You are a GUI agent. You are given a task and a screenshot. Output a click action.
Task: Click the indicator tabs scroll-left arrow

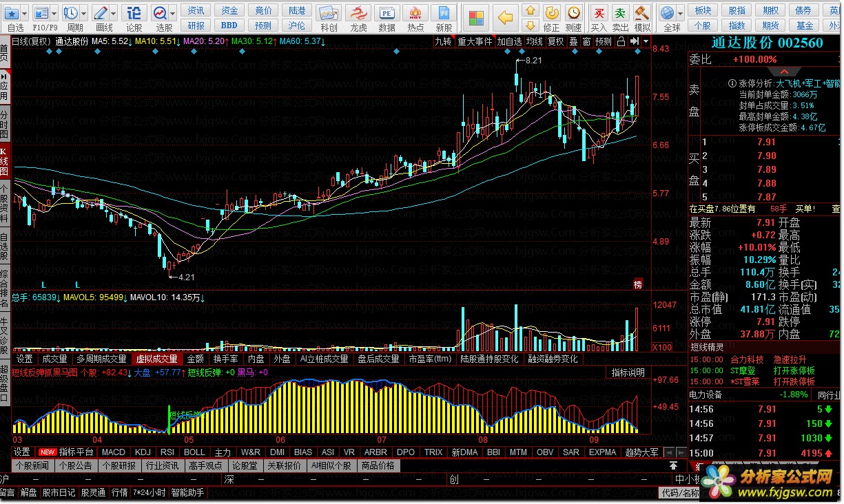tap(670, 452)
